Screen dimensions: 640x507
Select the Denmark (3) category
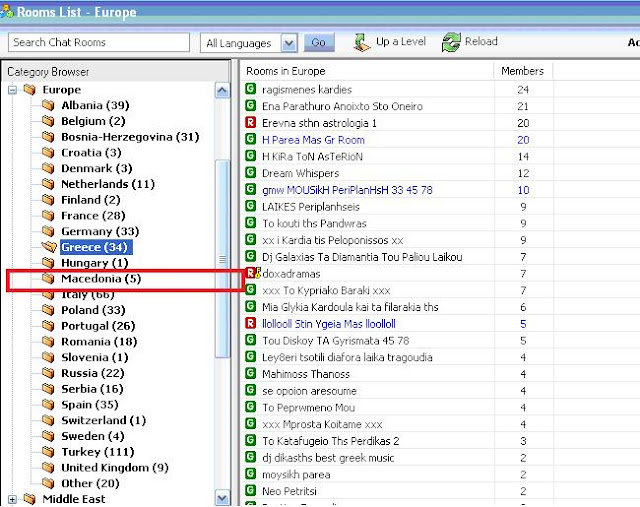pyautogui.click(x=97, y=168)
